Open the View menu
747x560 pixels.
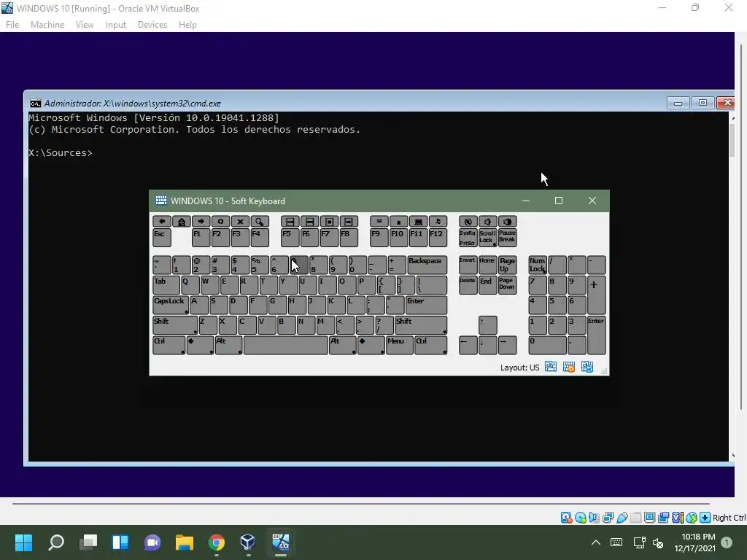(x=85, y=25)
